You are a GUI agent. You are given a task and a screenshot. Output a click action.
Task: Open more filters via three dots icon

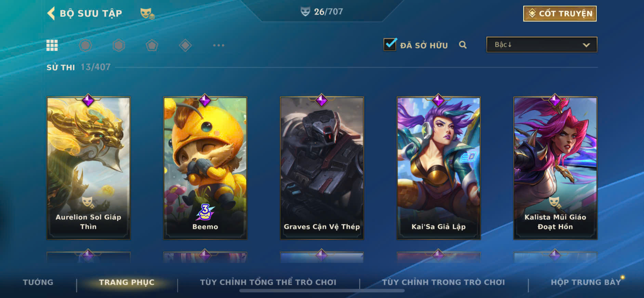point(219,45)
